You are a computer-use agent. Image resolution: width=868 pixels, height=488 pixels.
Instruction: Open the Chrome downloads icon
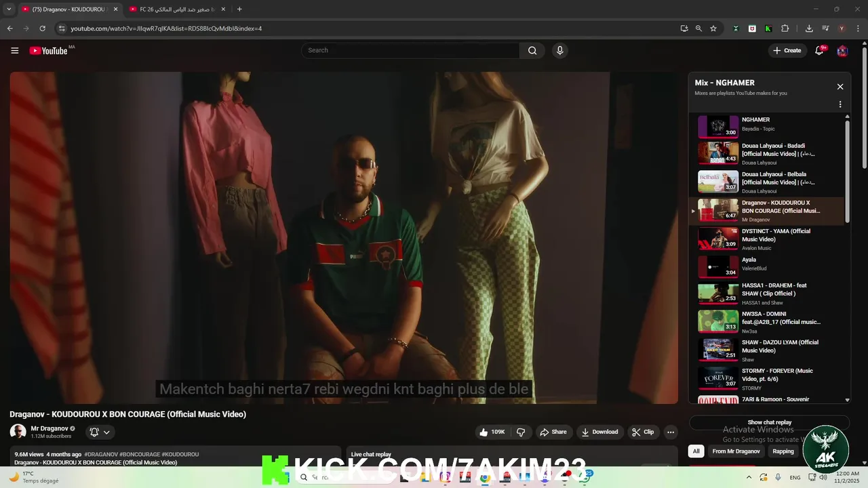pos(809,28)
